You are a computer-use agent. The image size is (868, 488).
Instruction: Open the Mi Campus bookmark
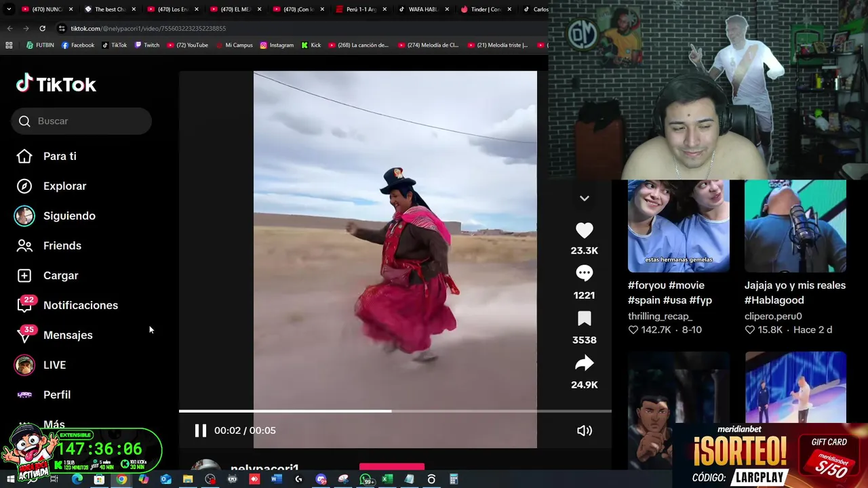tap(234, 45)
